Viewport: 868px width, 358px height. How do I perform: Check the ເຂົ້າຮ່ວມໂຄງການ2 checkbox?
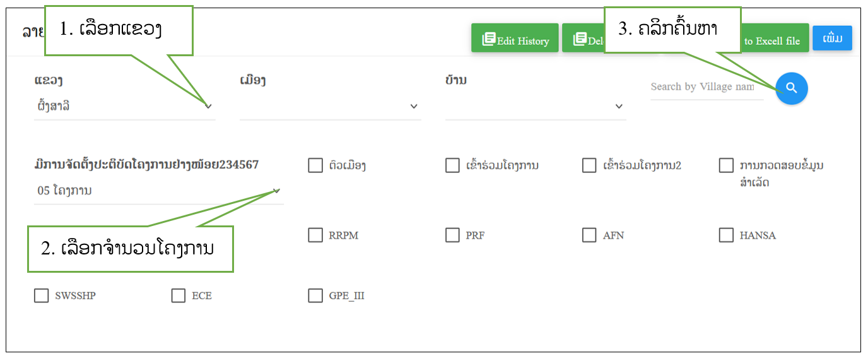pyautogui.click(x=589, y=165)
